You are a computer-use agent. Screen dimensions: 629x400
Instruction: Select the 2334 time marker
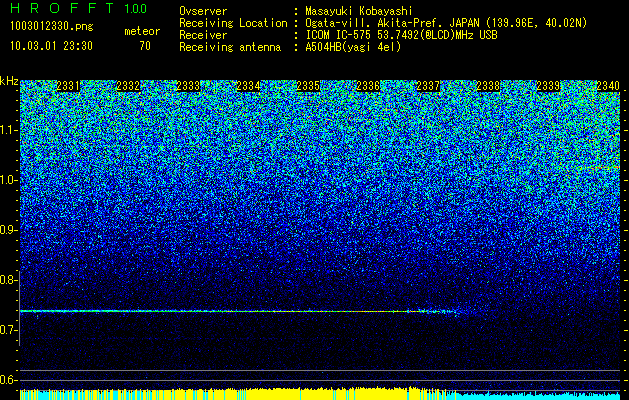[x=248, y=86]
